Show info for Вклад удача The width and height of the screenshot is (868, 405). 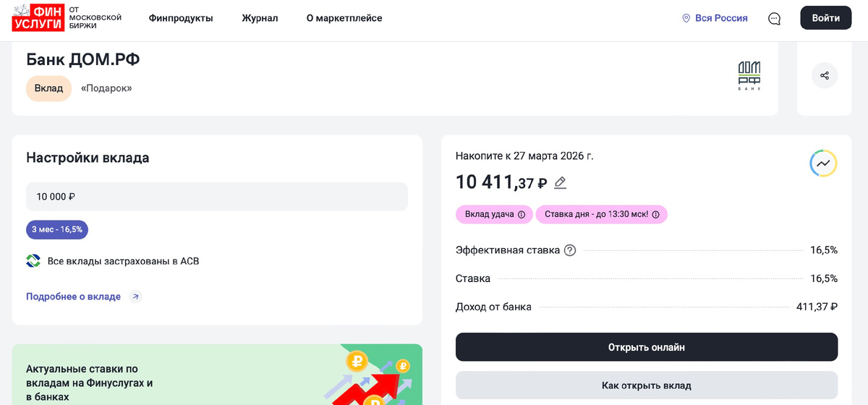pos(522,215)
